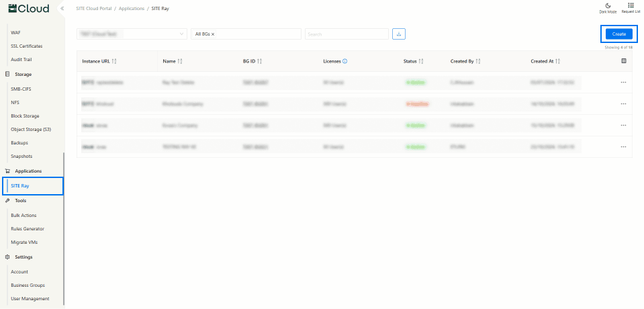Open the column settings icon in table header
Image resolution: width=644 pixels, height=309 pixels.
click(x=624, y=61)
